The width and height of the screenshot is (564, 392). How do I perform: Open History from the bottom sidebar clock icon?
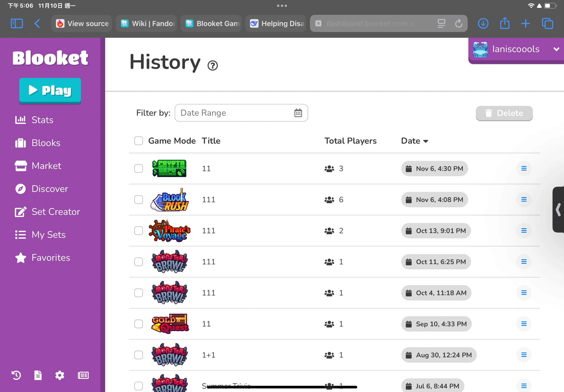[x=16, y=375]
